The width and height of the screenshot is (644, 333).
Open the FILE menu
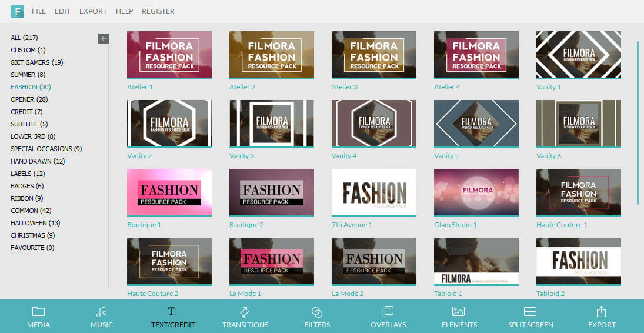tap(39, 11)
